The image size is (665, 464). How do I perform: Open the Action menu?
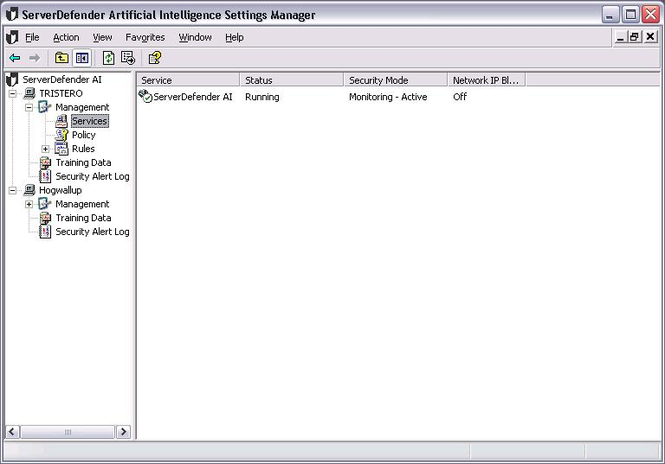coord(66,37)
